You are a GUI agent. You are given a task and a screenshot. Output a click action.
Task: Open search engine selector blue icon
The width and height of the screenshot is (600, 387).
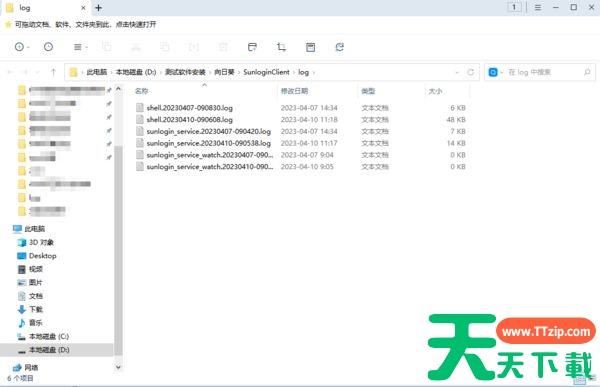point(493,72)
